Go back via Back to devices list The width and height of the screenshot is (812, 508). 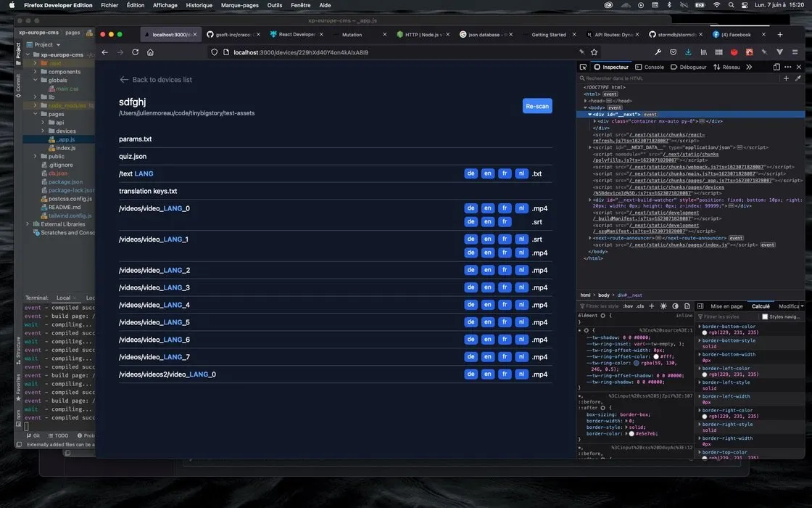coord(156,80)
